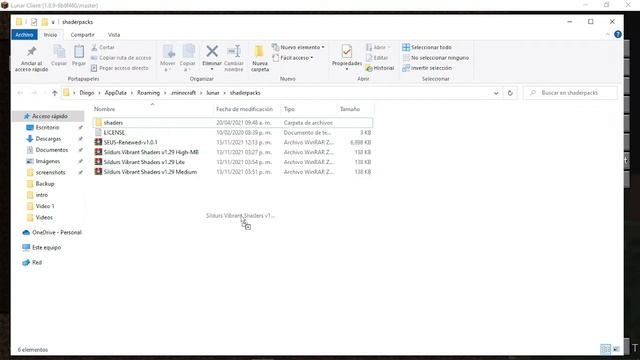Go up one folder level arrow
The height and width of the screenshot is (360, 640).
click(x=55, y=93)
